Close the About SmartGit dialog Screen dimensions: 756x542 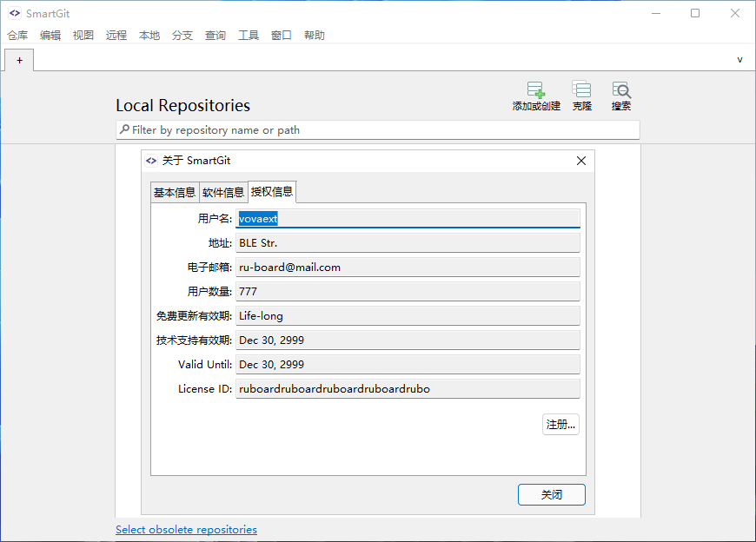581,161
